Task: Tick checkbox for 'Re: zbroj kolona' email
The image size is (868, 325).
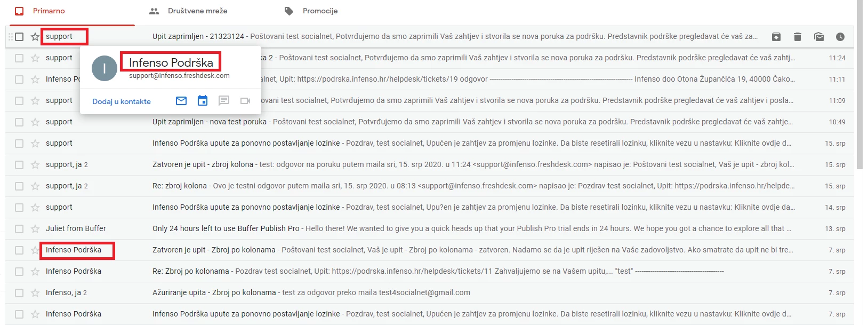Action: point(19,186)
